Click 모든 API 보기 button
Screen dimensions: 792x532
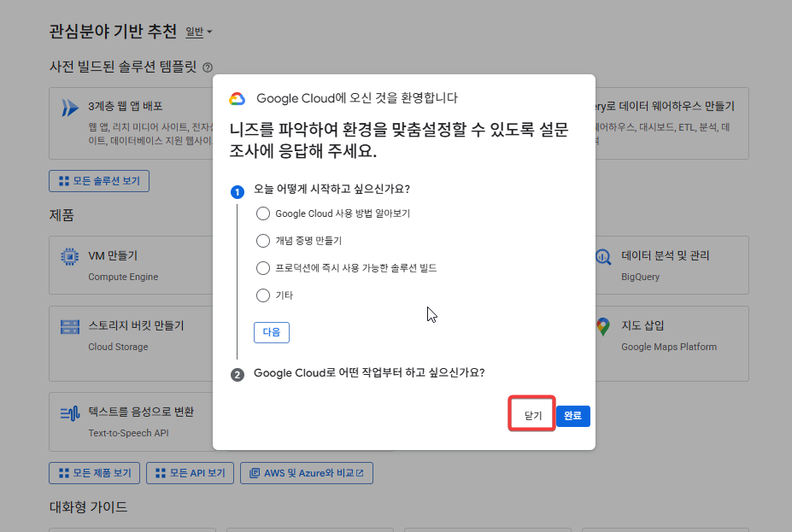coord(190,473)
